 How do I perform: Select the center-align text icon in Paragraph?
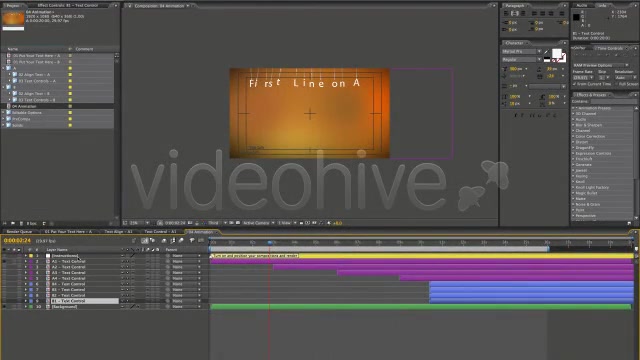515,13
